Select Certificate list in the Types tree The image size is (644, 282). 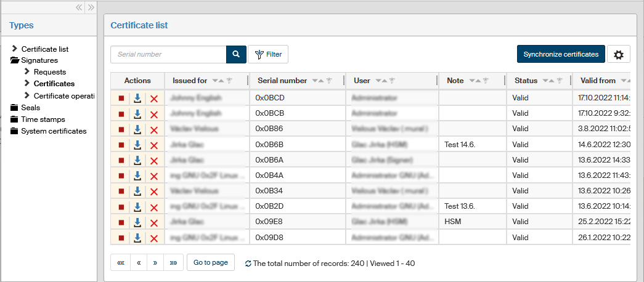pyautogui.click(x=44, y=49)
